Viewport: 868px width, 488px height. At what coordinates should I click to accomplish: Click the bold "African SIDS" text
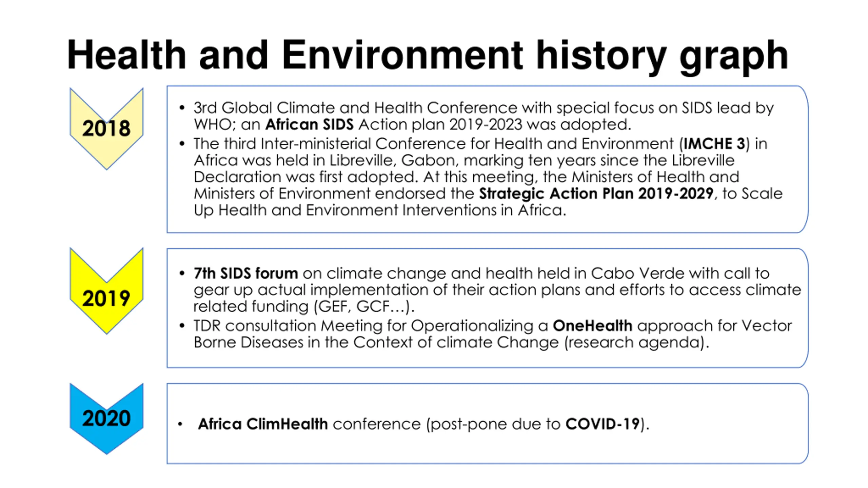tap(309, 125)
